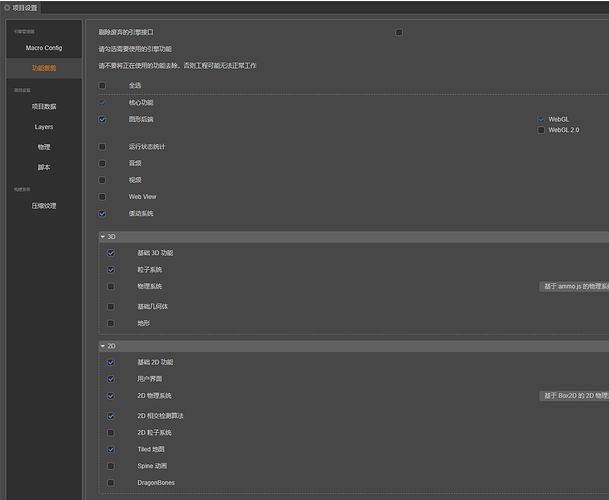Screen dimensions: 609x500
Task: Toggle the WebGL checkbox
Action: [541, 119]
